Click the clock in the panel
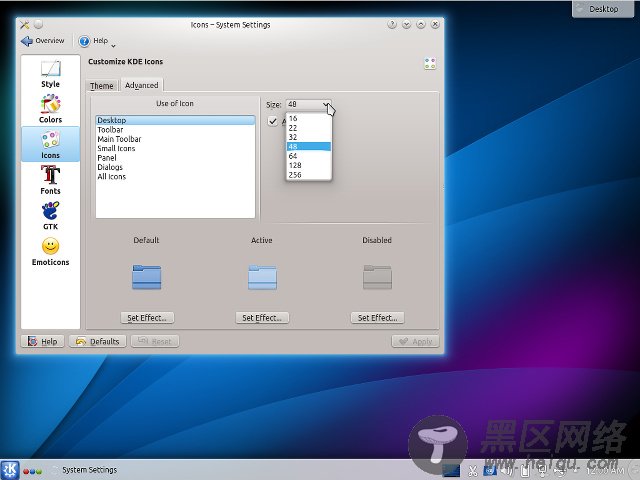640x480 pixels. (604, 471)
